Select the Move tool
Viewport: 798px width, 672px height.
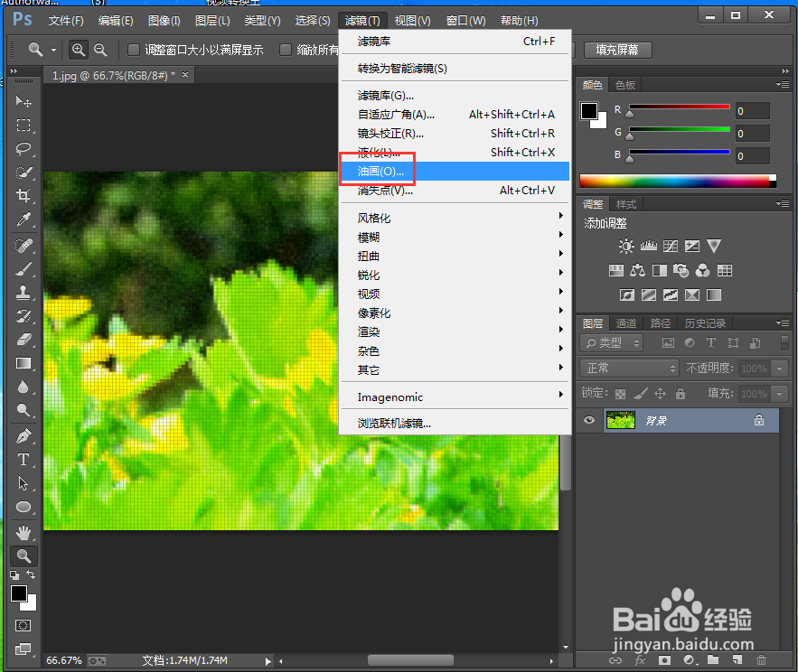coord(23,102)
